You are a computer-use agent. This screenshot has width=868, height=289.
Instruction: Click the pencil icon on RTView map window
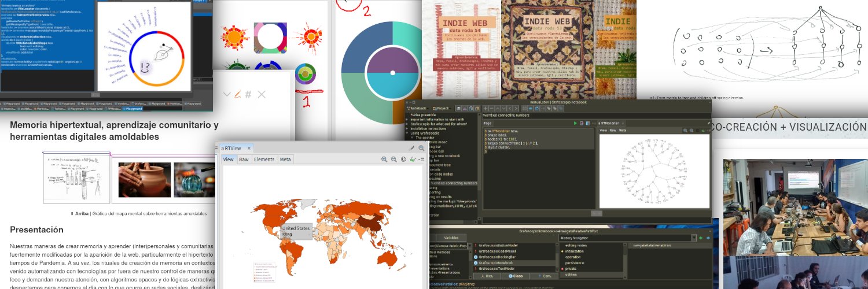[412, 148]
